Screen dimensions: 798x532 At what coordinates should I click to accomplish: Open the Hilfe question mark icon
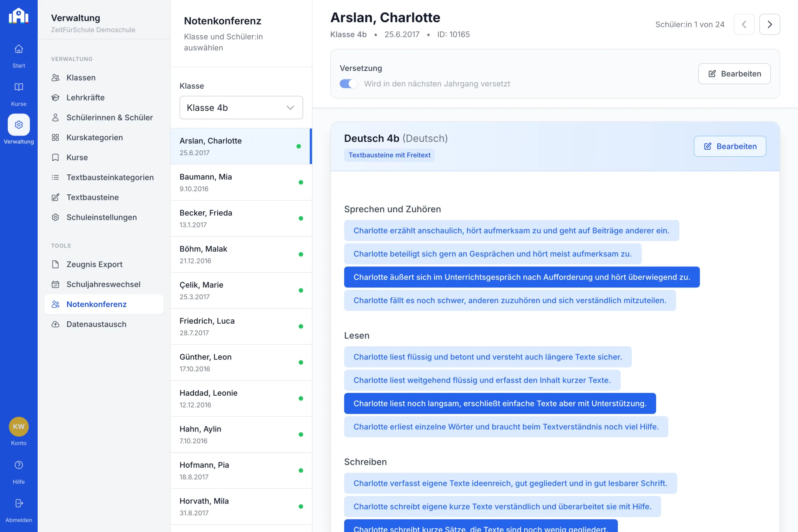pos(18,465)
